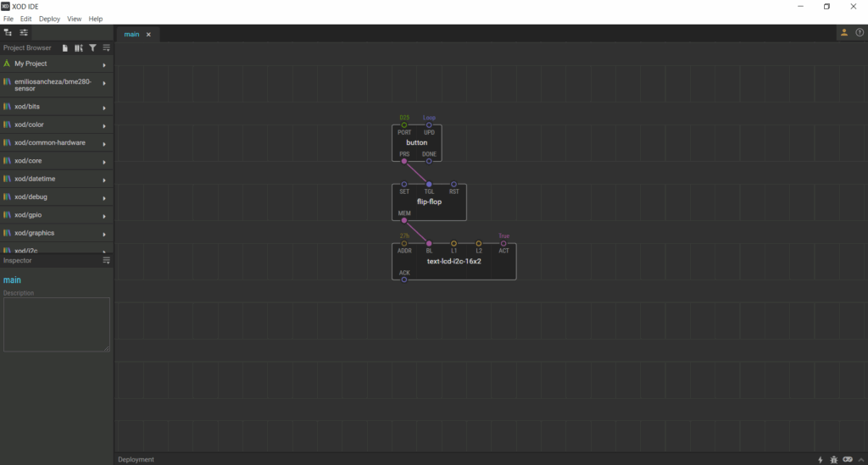The height and width of the screenshot is (465, 868).
Task: Select the xod/graphics library row
Action: click(57, 233)
